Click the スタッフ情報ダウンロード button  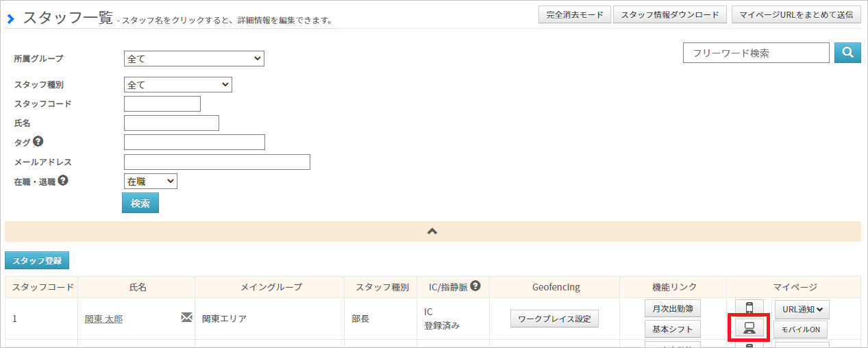pos(670,15)
